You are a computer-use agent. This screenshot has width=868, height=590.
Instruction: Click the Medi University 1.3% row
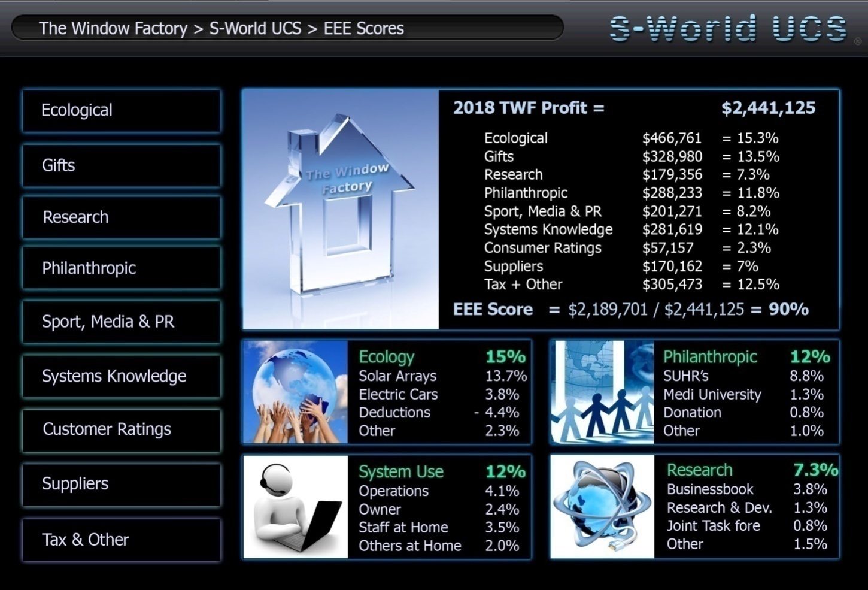(x=743, y=395)
